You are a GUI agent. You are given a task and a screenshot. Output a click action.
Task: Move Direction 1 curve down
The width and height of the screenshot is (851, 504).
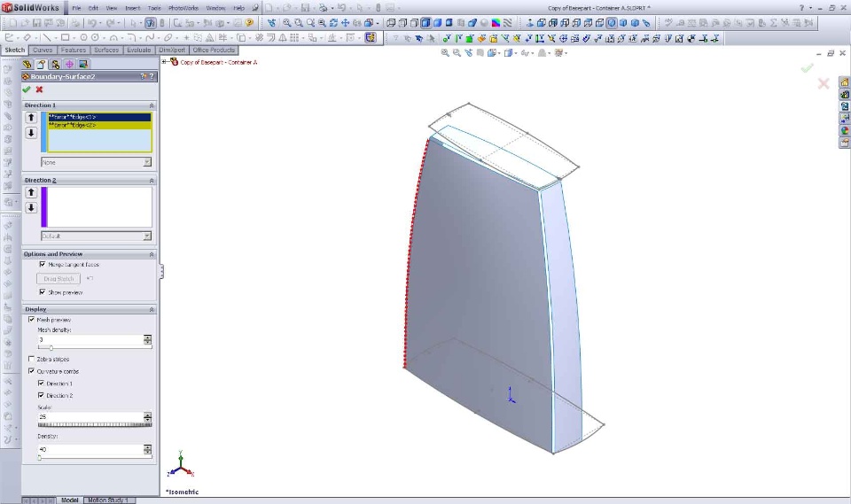click(x=31, y=133)
